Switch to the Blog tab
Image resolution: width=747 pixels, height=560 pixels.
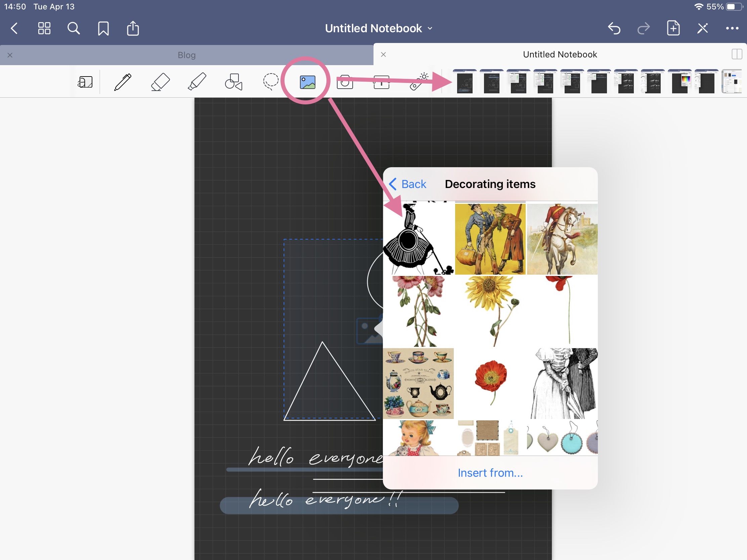[186, 55]
